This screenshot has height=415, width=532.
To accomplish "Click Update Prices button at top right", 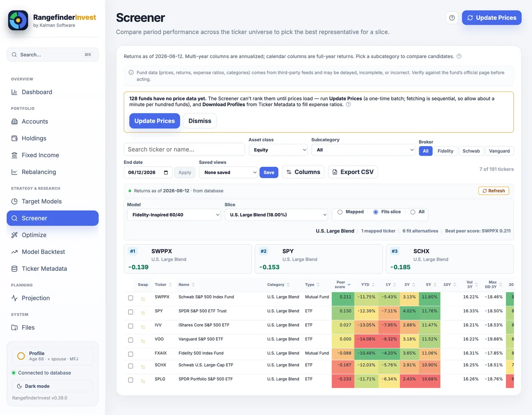I will [x=492, y=18].
